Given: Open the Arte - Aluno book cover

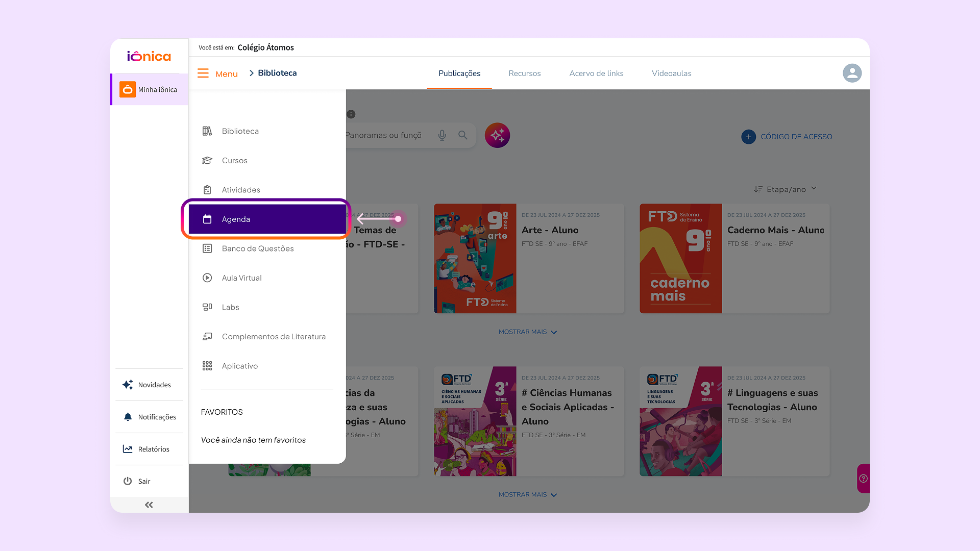Looking at the screenshot, I should tap(475, 259).
